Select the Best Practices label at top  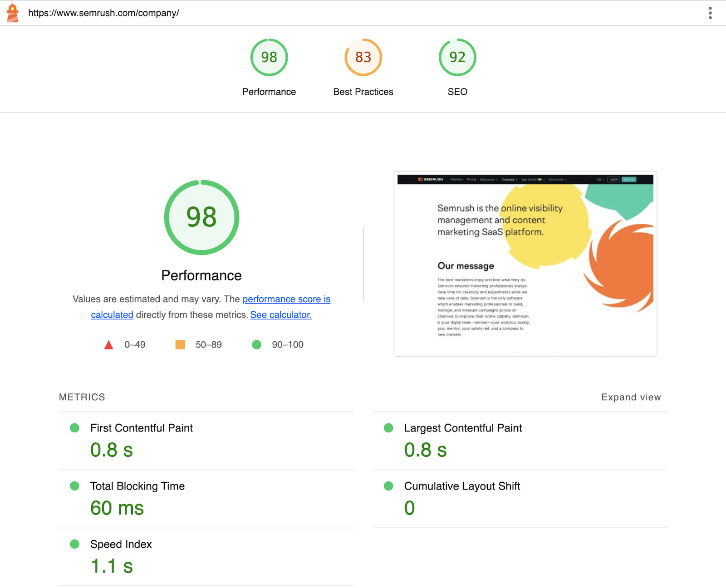point(363,91)
